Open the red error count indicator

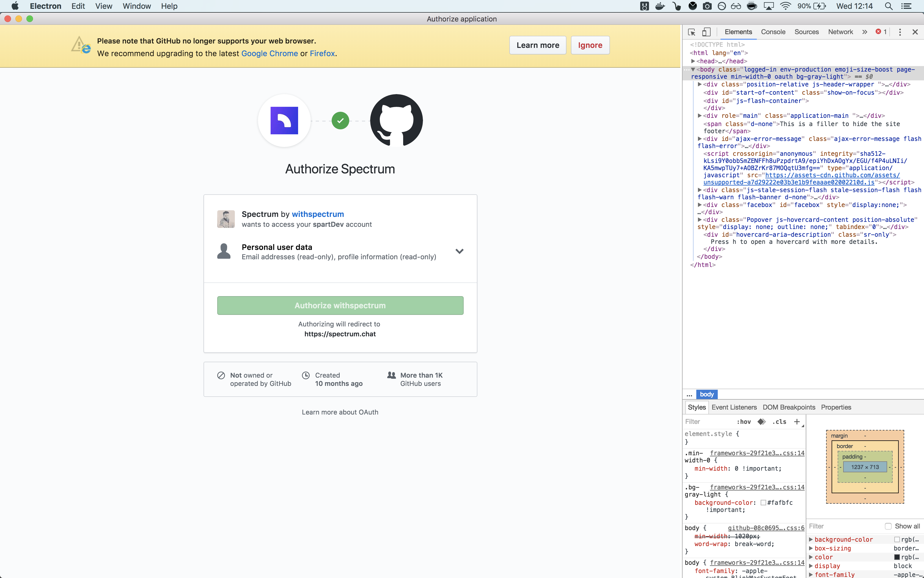pos(881,32)
